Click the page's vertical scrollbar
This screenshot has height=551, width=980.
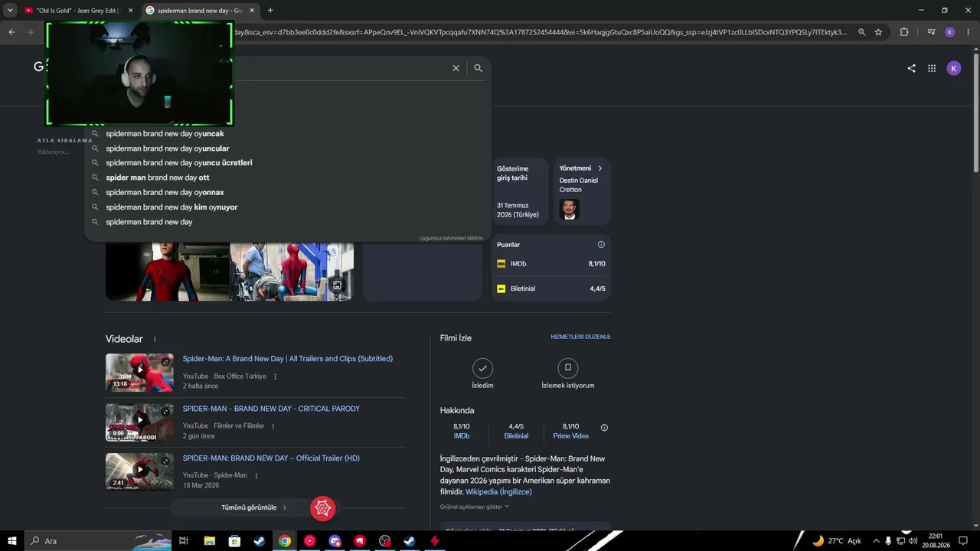[975, 115]
